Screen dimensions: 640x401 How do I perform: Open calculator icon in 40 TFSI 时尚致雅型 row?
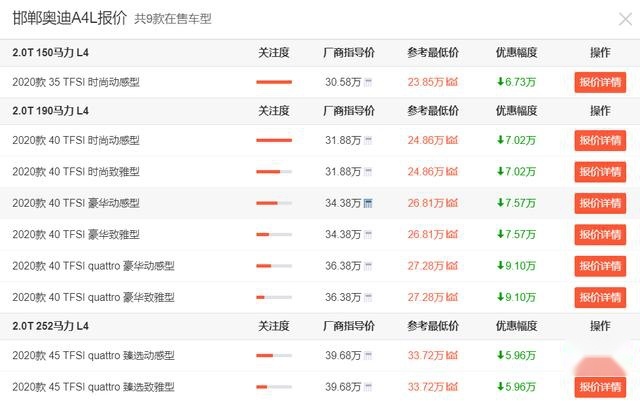[x=368, y=172]
